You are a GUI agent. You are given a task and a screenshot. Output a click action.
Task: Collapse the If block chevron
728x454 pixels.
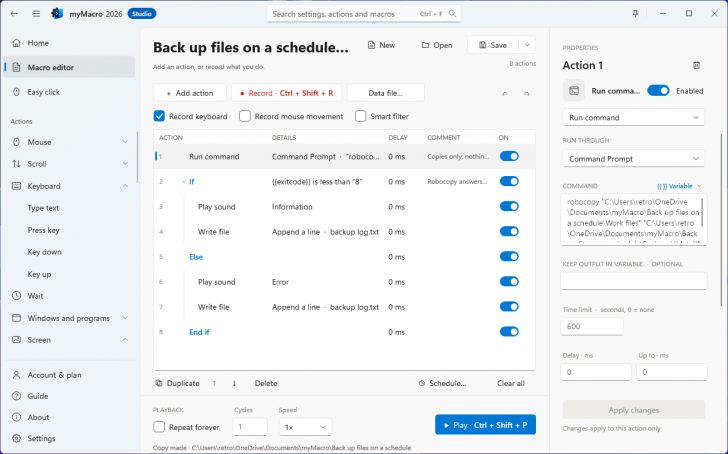(x=184, y=182)
